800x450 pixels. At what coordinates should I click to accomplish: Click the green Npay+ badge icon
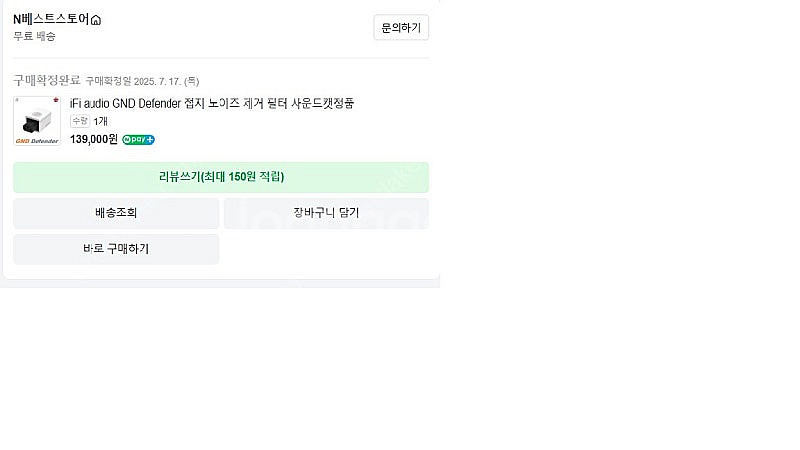point(138,140)
